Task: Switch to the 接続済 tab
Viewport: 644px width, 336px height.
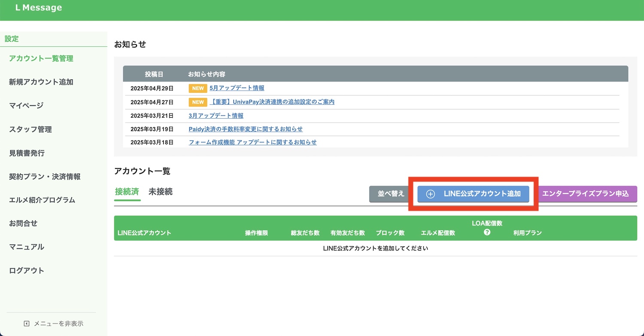Action: [x=127, y=192]
